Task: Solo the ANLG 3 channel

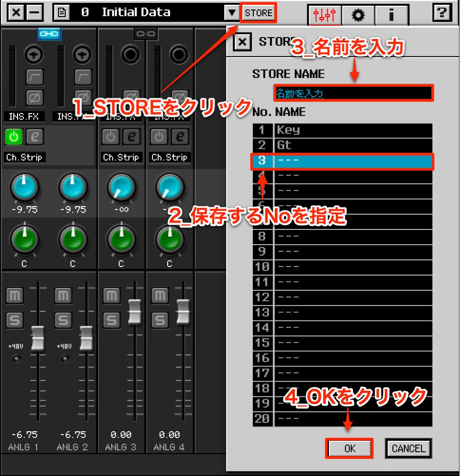Action: point(111,320)
